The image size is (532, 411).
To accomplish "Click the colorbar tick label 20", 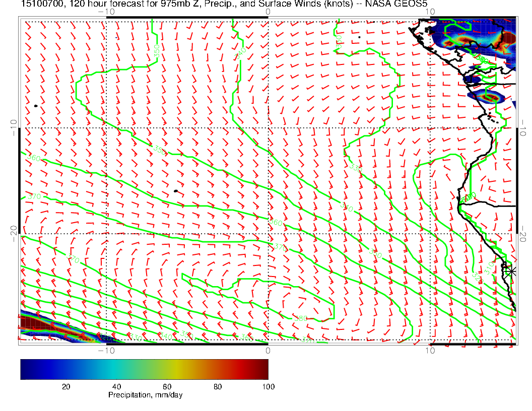I will click(x=65, y=386).
